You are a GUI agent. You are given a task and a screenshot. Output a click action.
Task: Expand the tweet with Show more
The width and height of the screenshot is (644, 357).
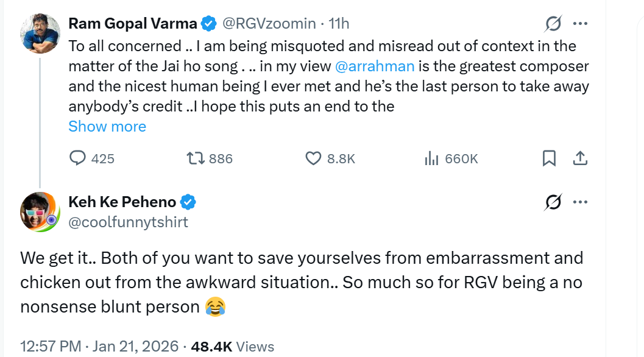107,126
